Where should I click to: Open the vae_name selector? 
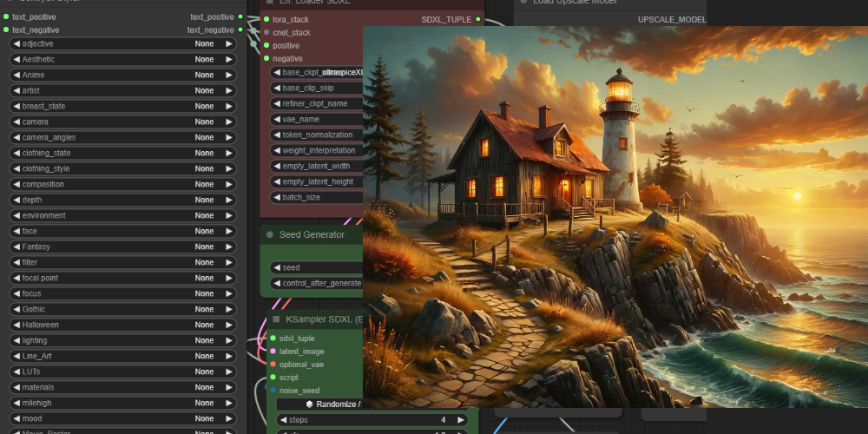pos(317,119)
